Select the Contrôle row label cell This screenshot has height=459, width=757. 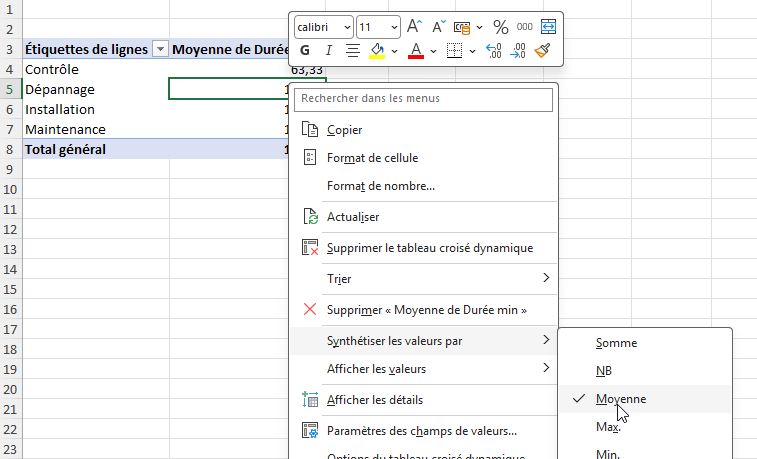(x=96, y=70)
